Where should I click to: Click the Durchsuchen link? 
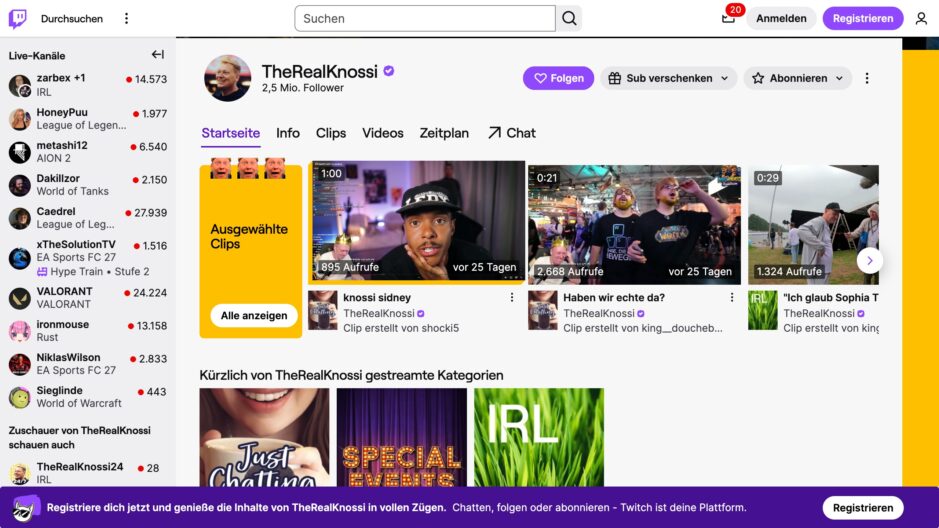[x=72, y=19]
